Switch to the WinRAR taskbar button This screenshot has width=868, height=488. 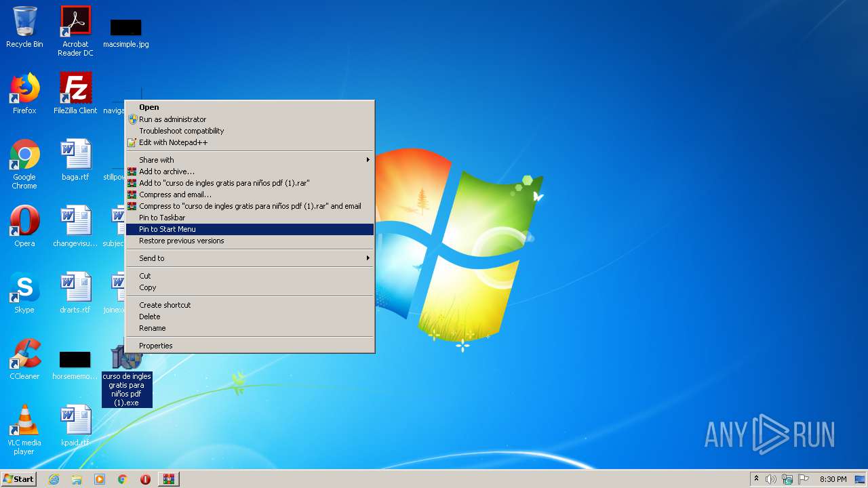[169, 479]
